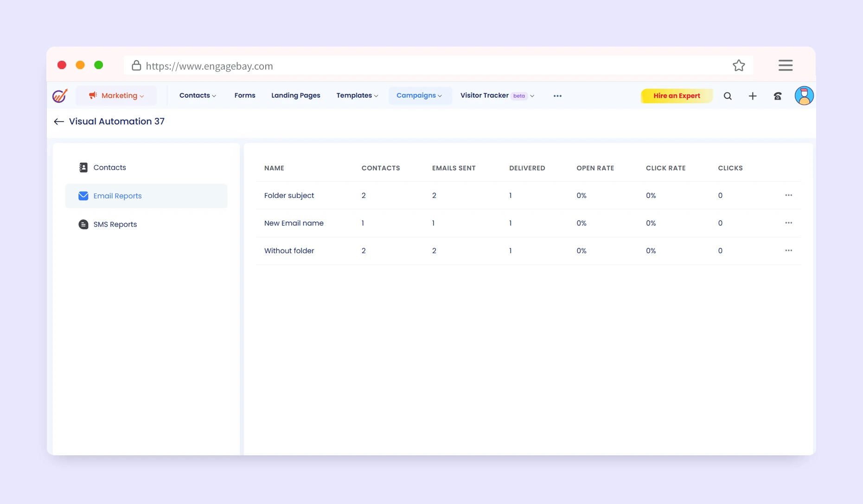Expand the Marketing module dropdown
Image resolution: width=863 pixels, height=504 pixels.
pyautogui.click(x=116, y=96)
